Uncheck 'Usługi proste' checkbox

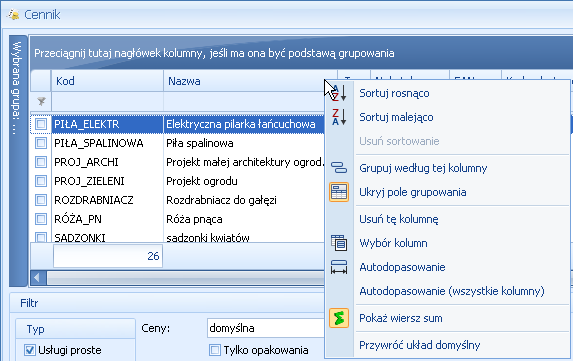click(30, 350)
